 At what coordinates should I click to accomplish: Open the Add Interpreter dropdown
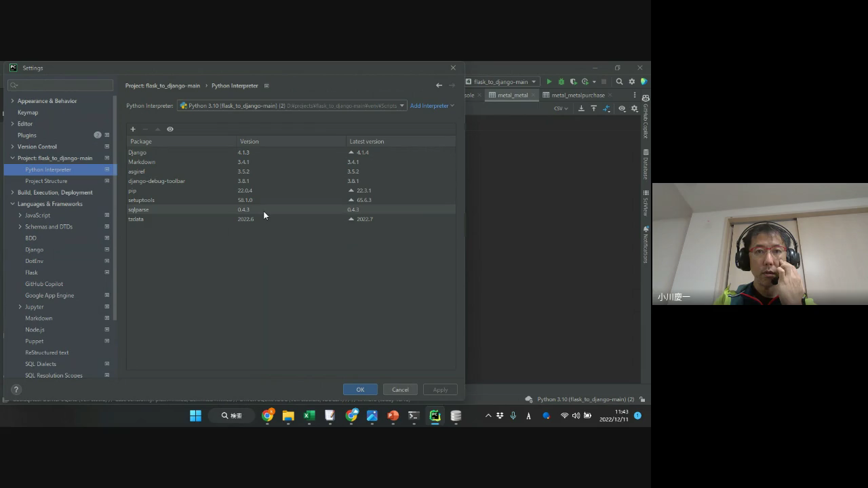click(x=432, y=106)
